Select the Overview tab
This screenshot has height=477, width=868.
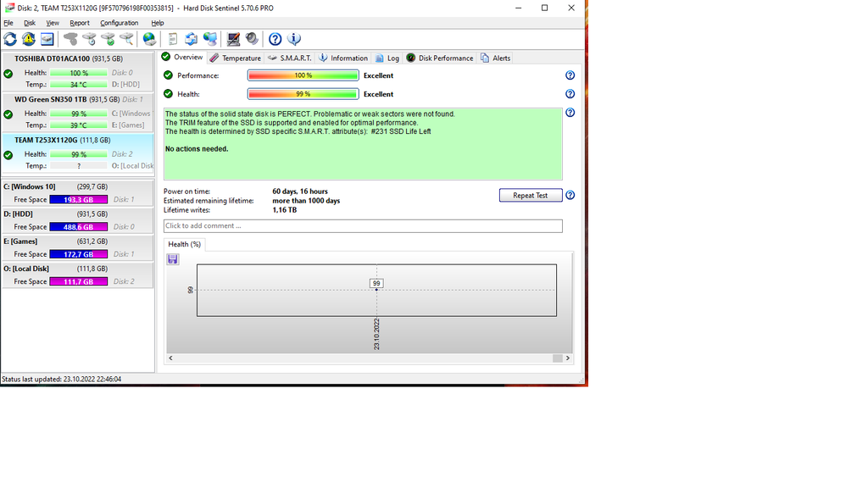182,57
